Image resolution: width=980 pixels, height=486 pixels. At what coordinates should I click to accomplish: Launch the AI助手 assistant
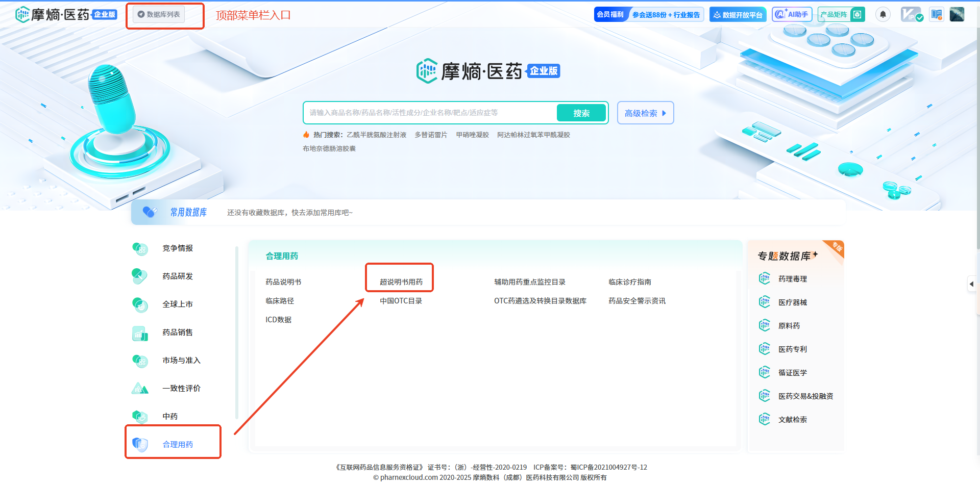(x=792, y=14)
